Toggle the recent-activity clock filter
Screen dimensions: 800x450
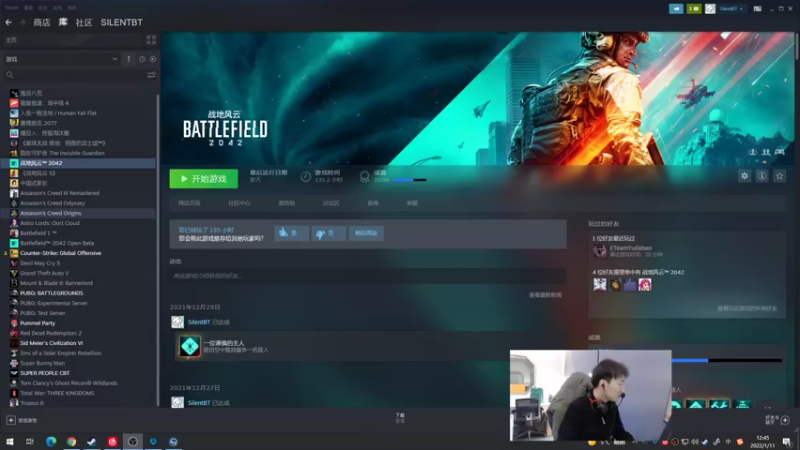click(x=142, y=59)
